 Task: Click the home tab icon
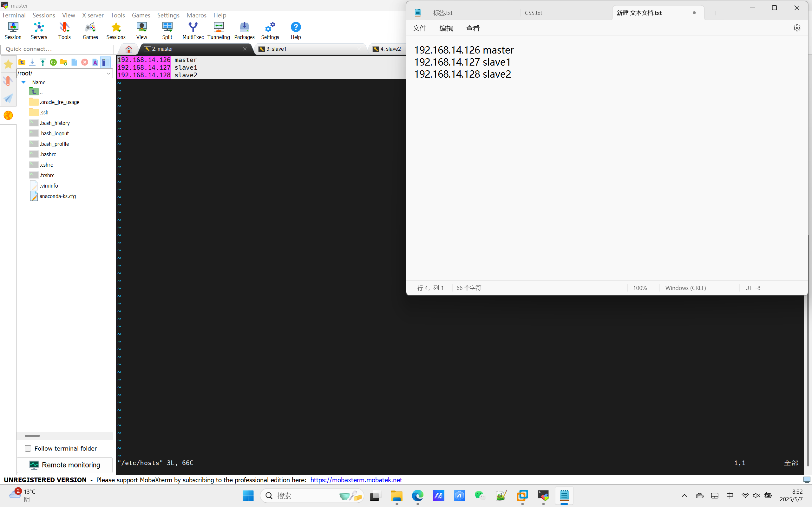(x=128, y=49)
